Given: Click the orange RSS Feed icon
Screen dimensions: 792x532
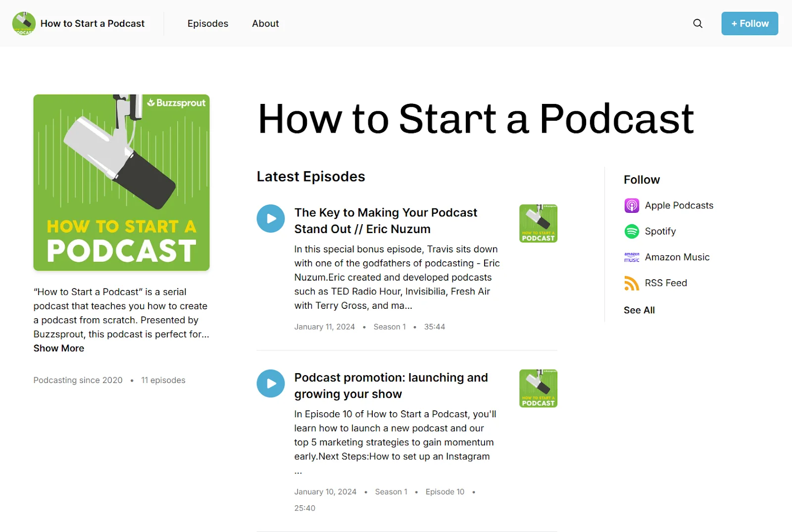Looking at the screenshot, I should (x=631, y=283).
